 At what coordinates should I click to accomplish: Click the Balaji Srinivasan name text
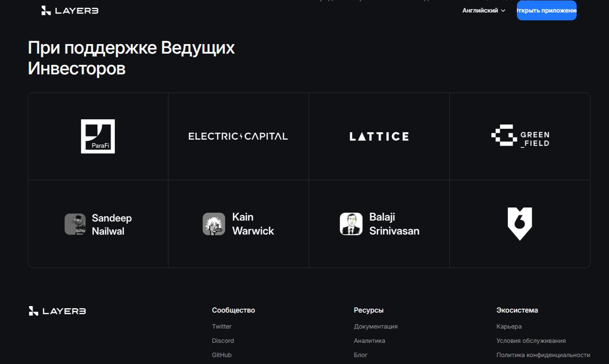coord(394,224)
